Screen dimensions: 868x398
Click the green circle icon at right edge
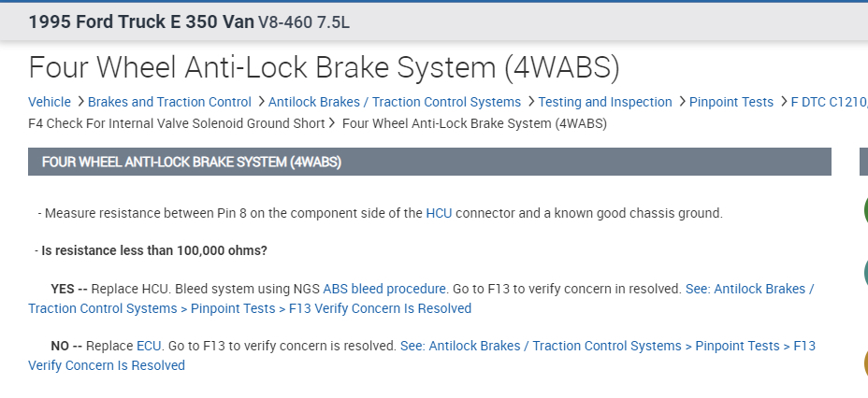click(864, 210)
